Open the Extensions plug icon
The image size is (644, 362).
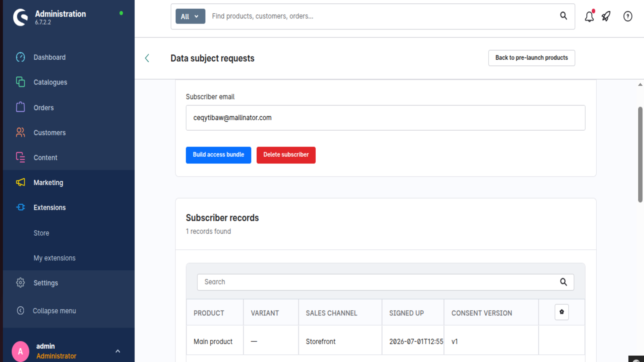click(x=20, y=207)
